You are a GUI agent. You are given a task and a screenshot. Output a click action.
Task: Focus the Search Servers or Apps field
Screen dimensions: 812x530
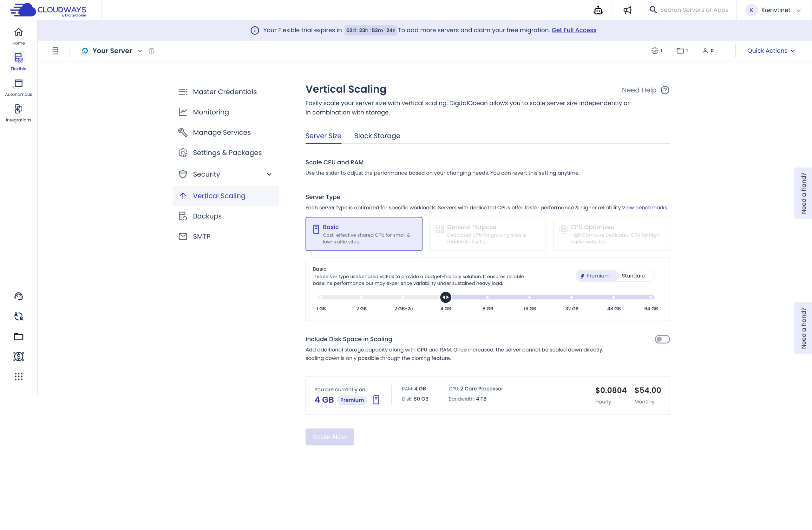(694, 10)
